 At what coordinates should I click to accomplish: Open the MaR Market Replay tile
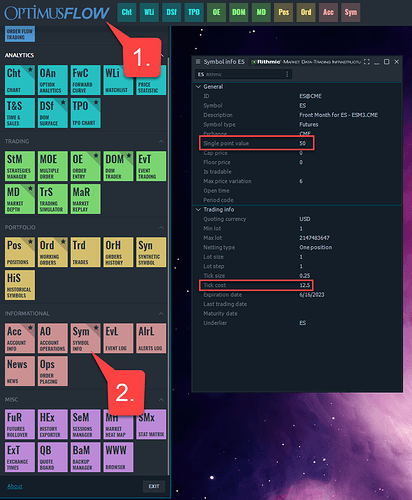[86, 199]
